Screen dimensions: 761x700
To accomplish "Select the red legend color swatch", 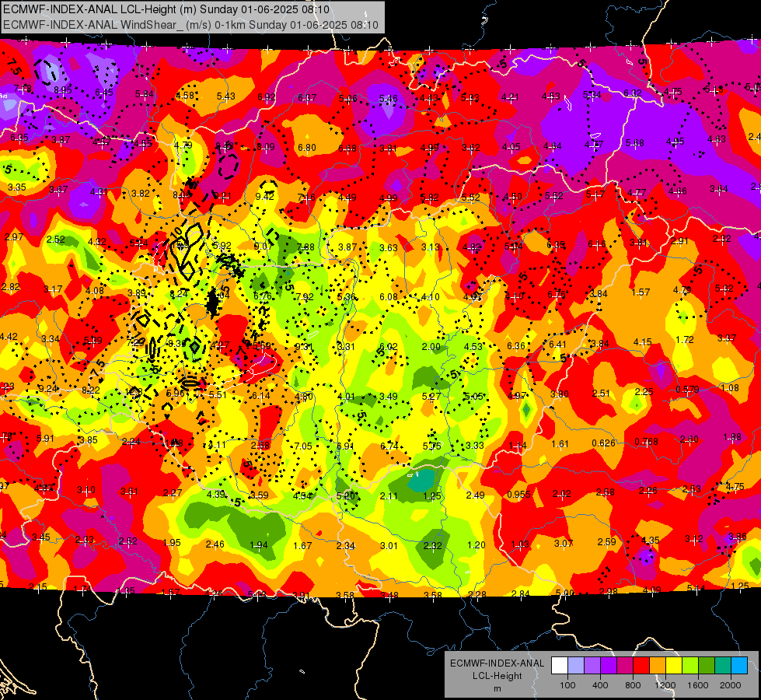I will (x=641, y=666).
